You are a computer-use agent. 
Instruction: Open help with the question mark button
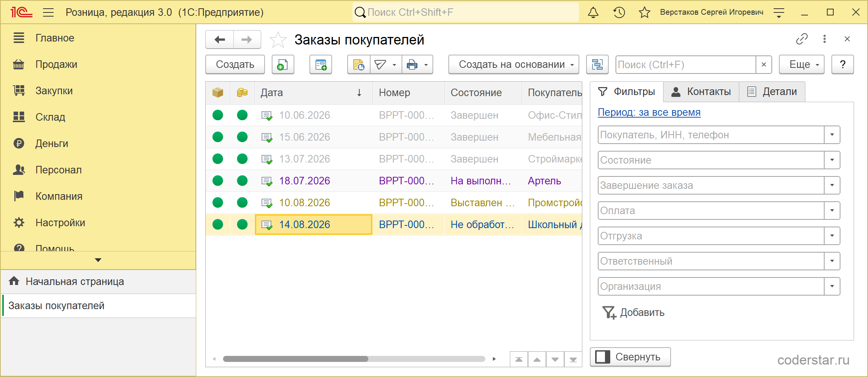pos(843,64)
